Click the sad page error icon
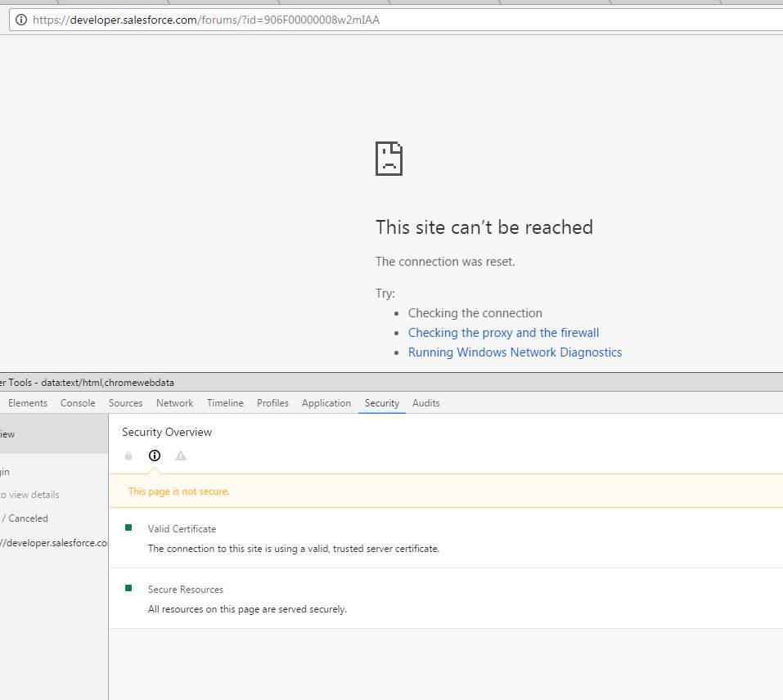The image size is (783, 700). pyautogui.click(x=389, y=159)
